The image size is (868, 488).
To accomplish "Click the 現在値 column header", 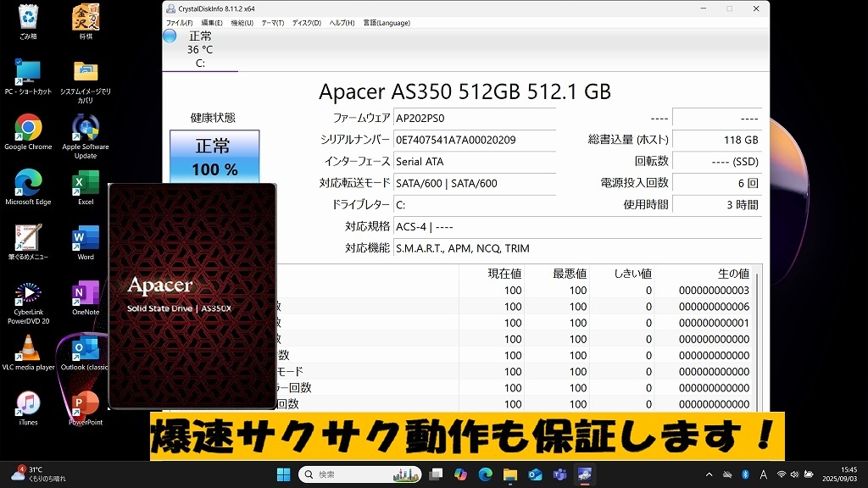I will [x=492, y=274].
